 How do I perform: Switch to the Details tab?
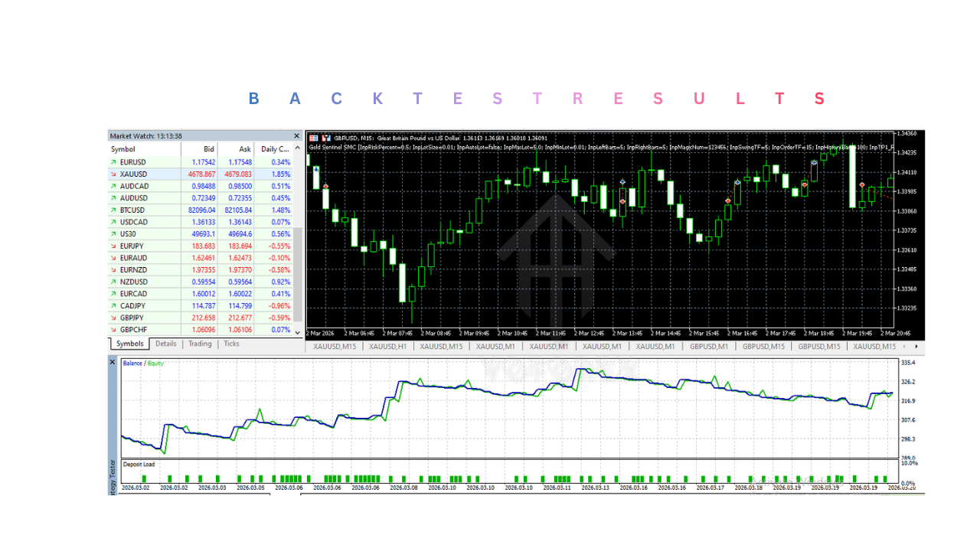166,344
